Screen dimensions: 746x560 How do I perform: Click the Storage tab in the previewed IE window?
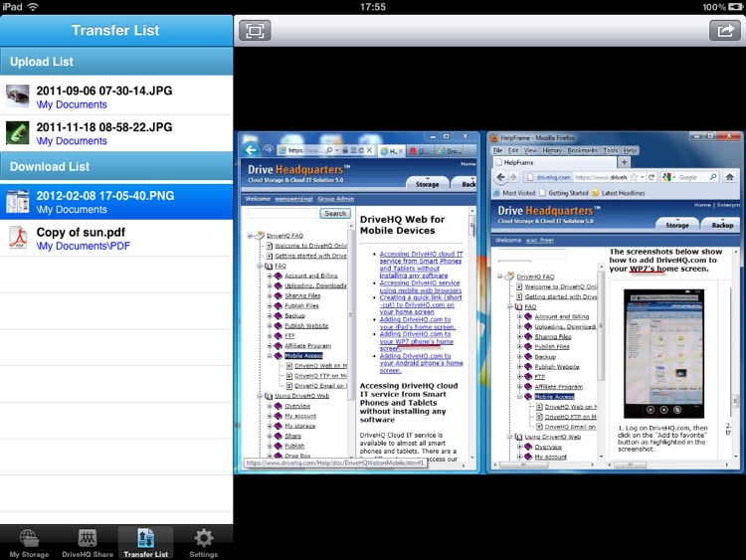[428, 184]
